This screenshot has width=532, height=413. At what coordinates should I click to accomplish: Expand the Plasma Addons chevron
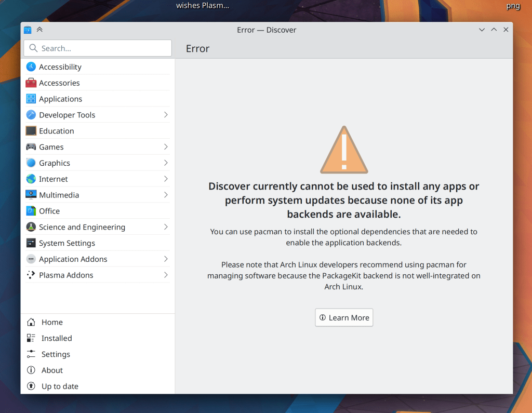[166, 275]
